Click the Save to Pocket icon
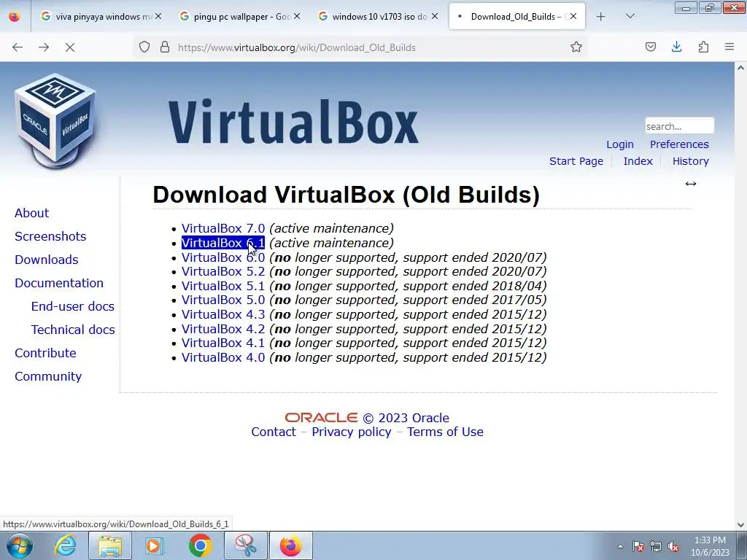 [x=650, y=47]
